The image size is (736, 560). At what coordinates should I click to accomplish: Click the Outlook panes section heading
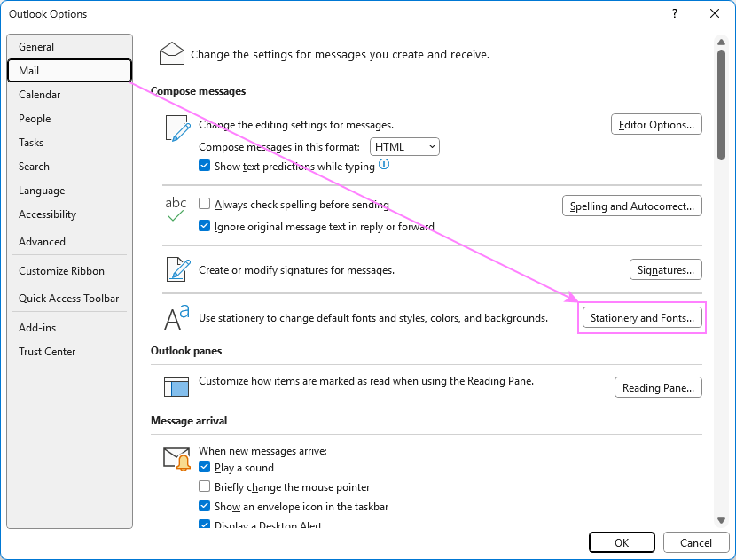pyautogui.click(x=186, y=351)
